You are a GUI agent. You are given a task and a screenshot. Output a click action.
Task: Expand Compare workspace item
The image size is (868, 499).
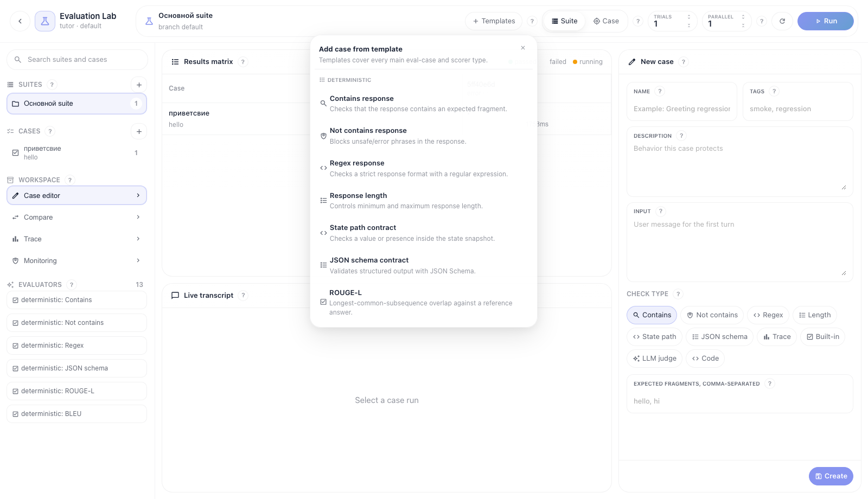(x=76, y=217)
